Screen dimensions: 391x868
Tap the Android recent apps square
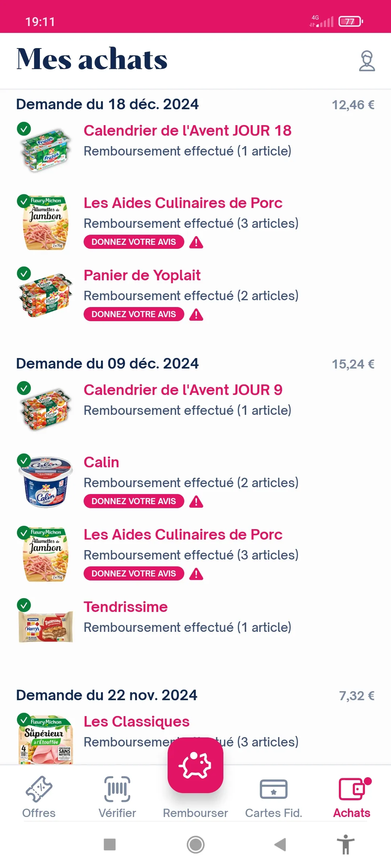110,844
